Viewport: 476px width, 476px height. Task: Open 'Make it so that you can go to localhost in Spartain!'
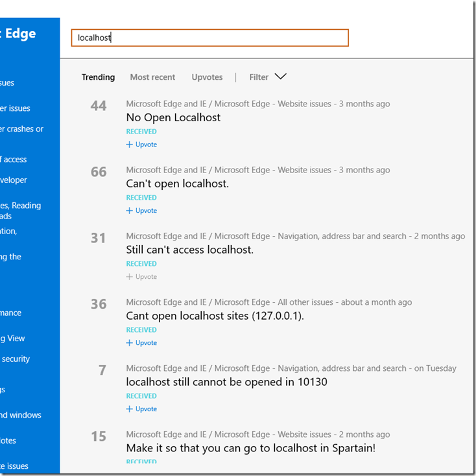251,448
